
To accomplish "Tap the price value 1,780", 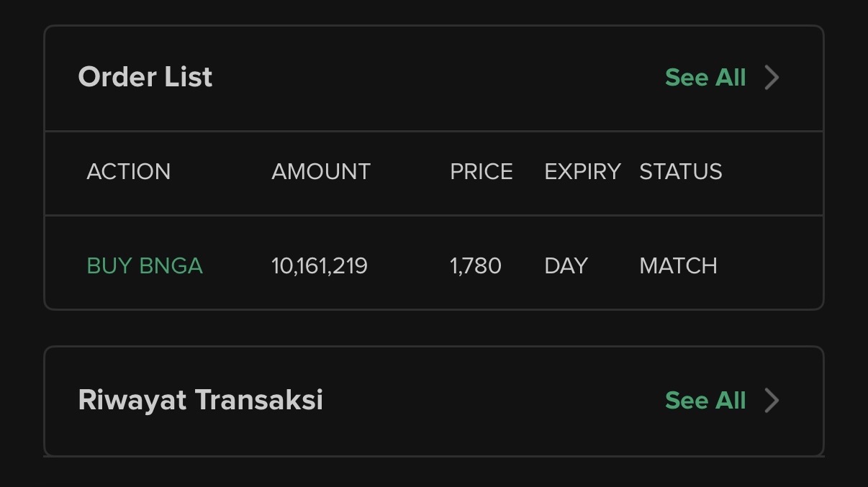I will 476,266.
